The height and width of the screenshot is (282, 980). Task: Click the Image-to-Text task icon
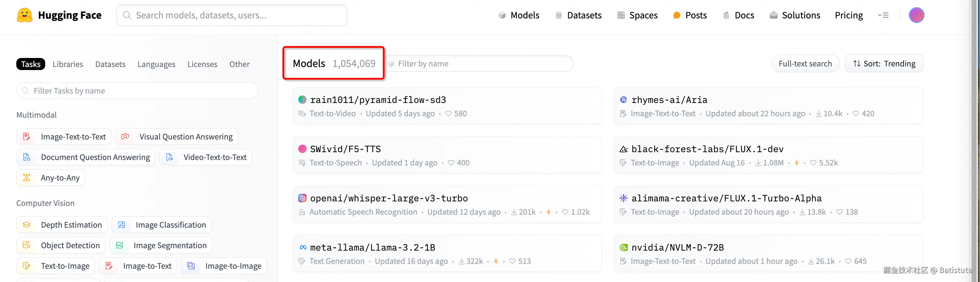click(x=109, y=266)
